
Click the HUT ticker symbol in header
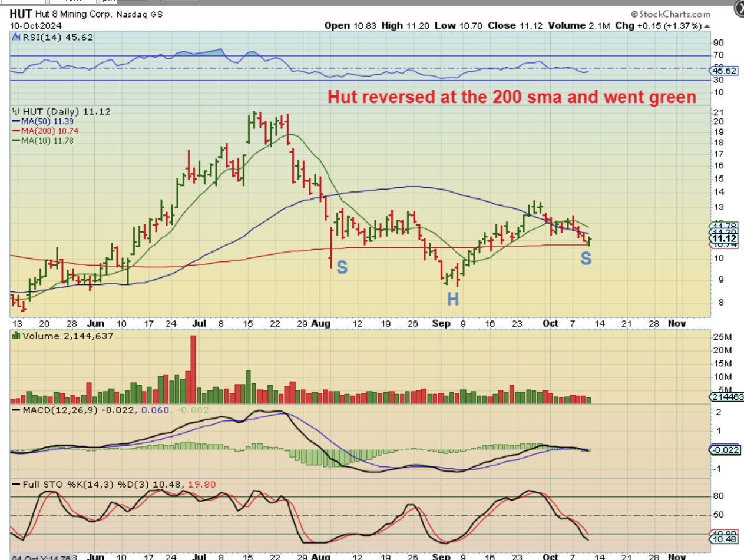21,14
